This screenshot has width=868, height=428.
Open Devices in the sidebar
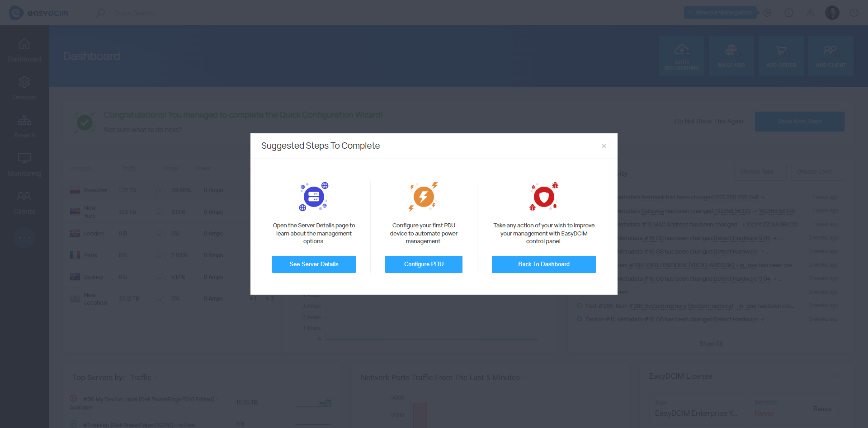tap(24, 88)
